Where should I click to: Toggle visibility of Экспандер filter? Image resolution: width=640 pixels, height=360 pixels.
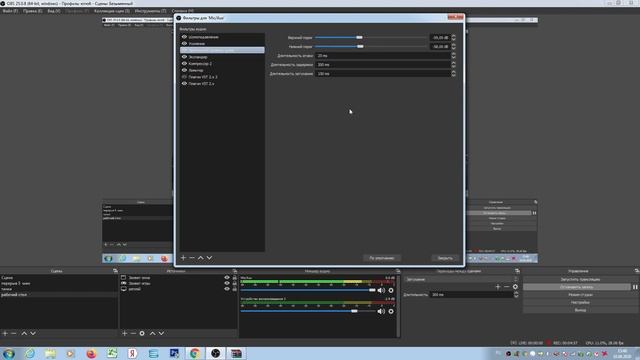(184, 57)
